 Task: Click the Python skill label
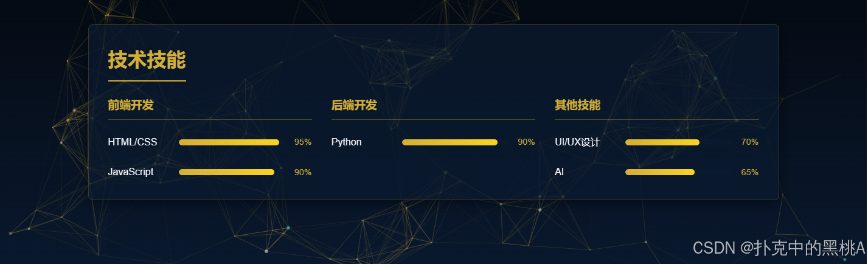347,142
